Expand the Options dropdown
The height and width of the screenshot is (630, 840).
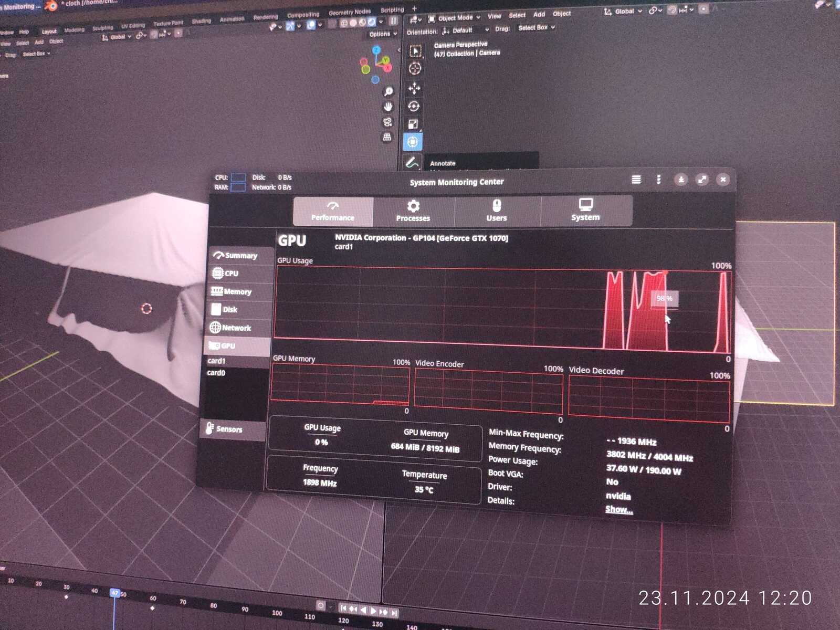[x=383, y=34]
